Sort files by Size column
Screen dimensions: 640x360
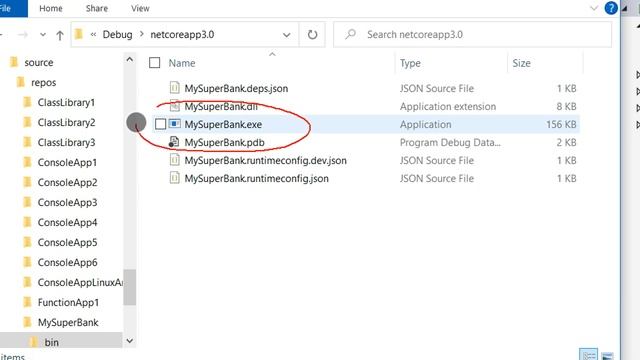click(521, 63)
